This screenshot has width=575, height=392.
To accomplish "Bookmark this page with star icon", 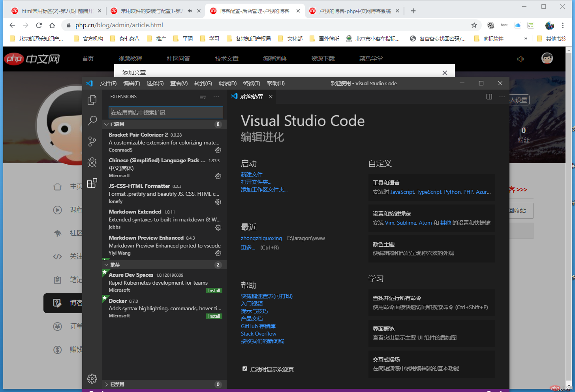I will tap(474, 25).
